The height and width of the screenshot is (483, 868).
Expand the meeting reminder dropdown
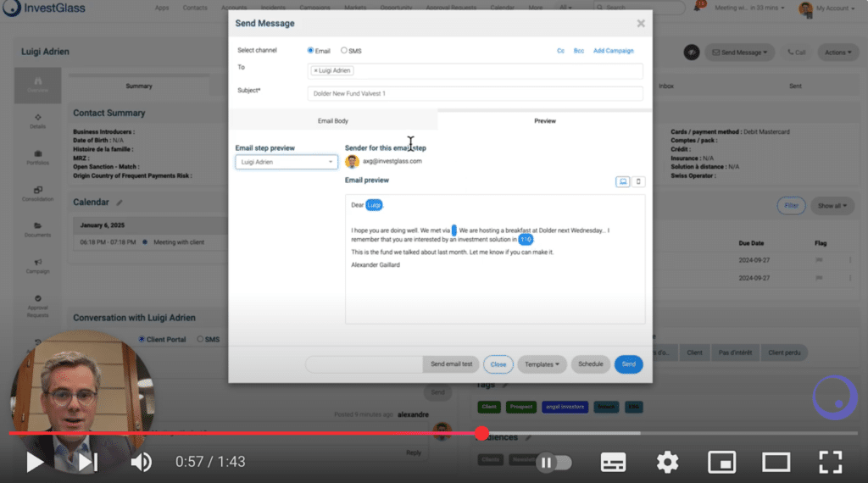(749, 8)
